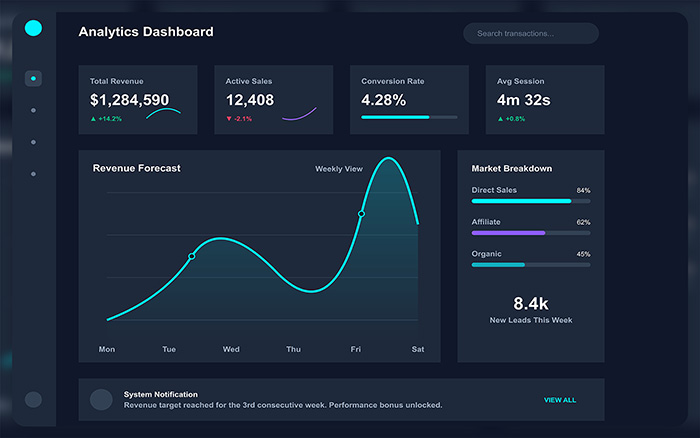Click the 84% Direct Sales percentage
The height and width of the screenshot is (438, 700).
[583, 191]
